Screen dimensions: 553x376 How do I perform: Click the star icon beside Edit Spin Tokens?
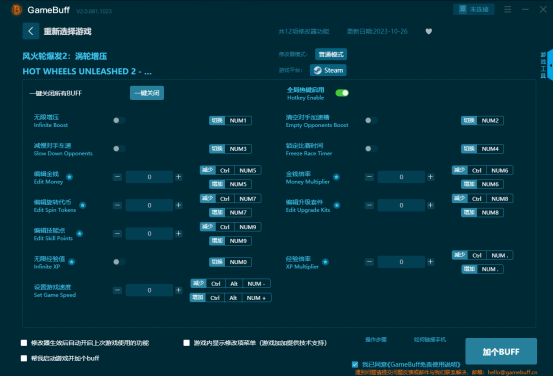pos(83,205)
